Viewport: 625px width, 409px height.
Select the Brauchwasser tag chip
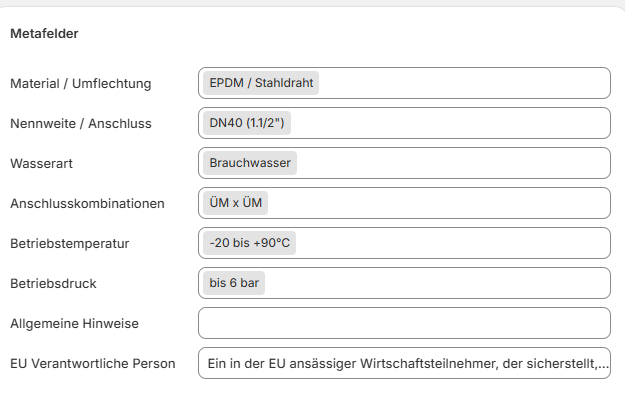point(250,163)
